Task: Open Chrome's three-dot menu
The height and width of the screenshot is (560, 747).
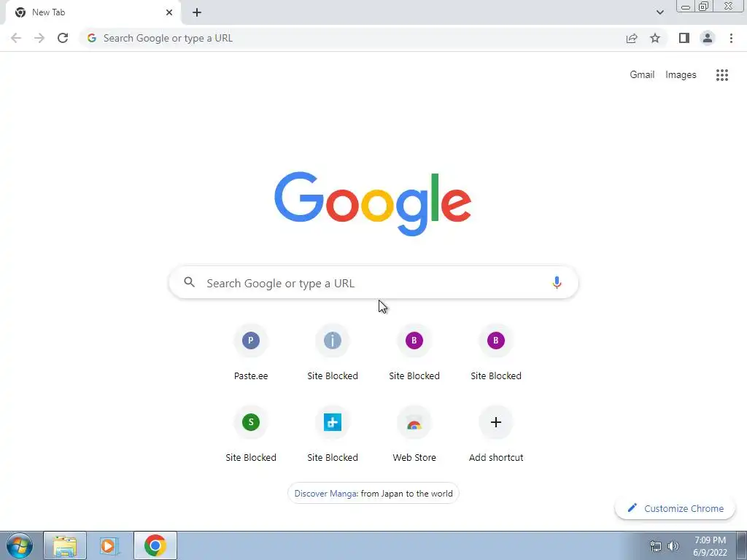Action: (x=731, y=38)
